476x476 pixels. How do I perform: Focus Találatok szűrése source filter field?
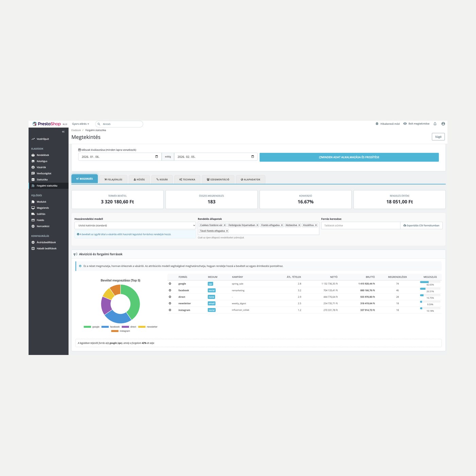(x=361, y=225)
